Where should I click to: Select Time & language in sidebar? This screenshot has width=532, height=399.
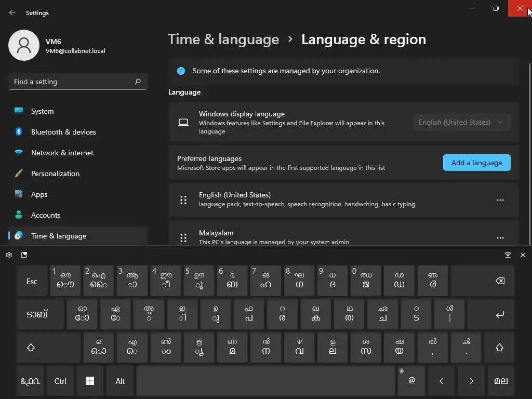click(x=78, y=236)
